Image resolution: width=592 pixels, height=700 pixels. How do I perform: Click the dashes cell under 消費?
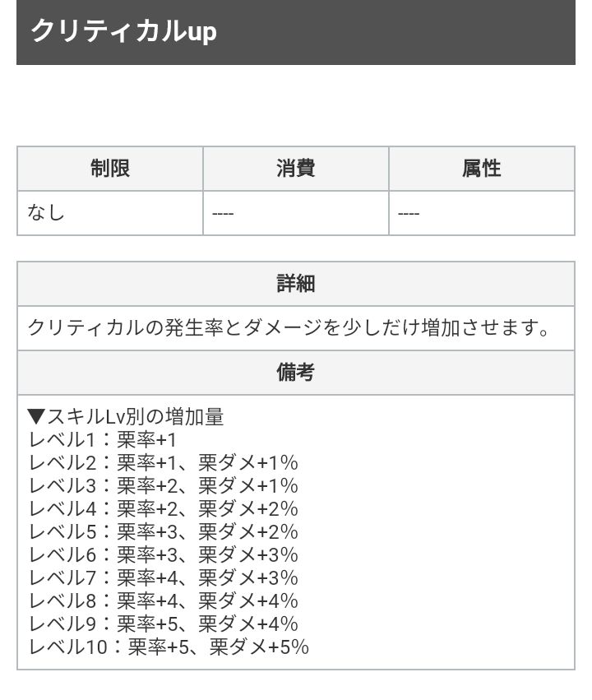tap(223, 214)
